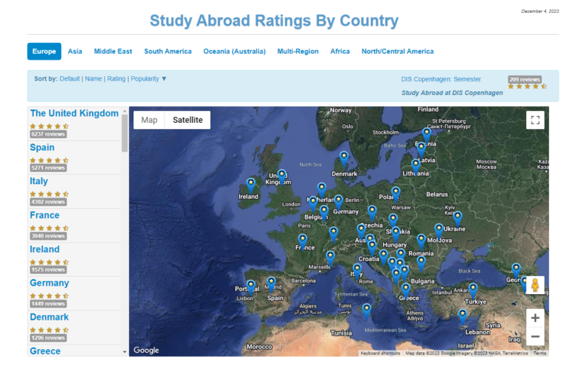
Task: Open Italy country link
Action: [38, 181]
